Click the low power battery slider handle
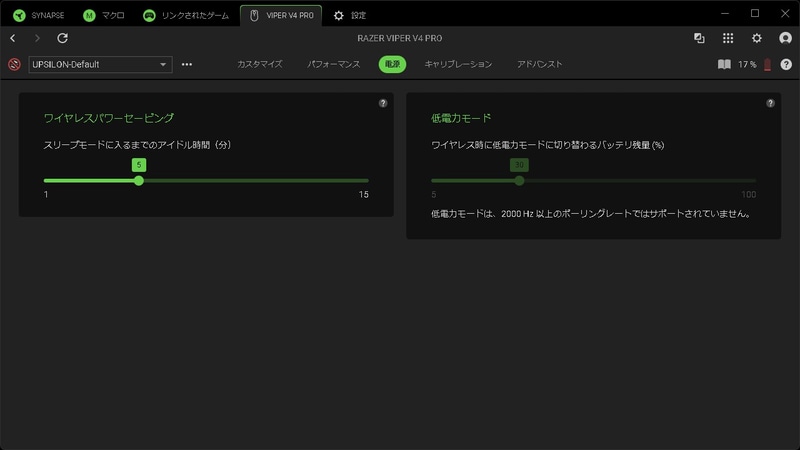 click(x=519, y=181)
